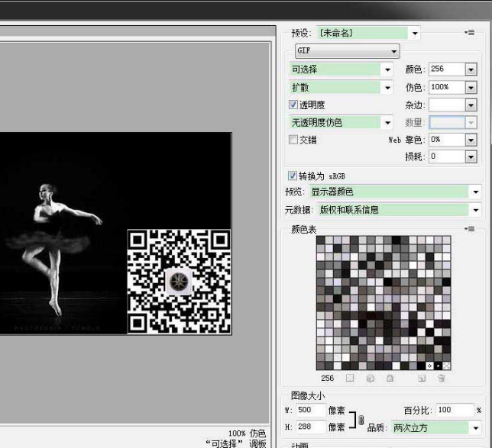Click the new color icon in color table
492x448 pixels.
422,378
